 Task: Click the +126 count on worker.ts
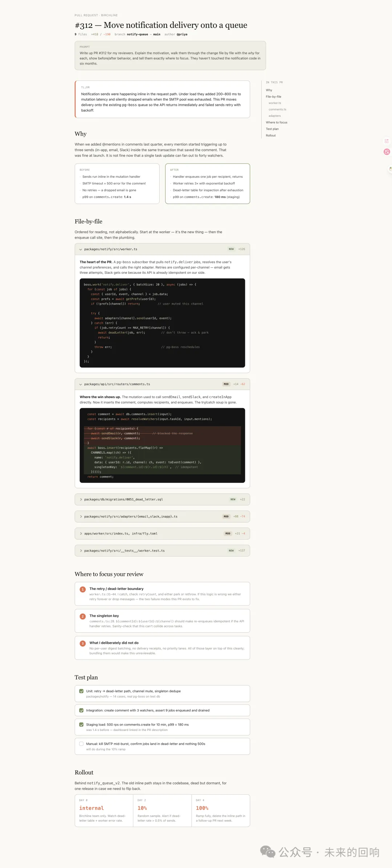pos(242,249)
